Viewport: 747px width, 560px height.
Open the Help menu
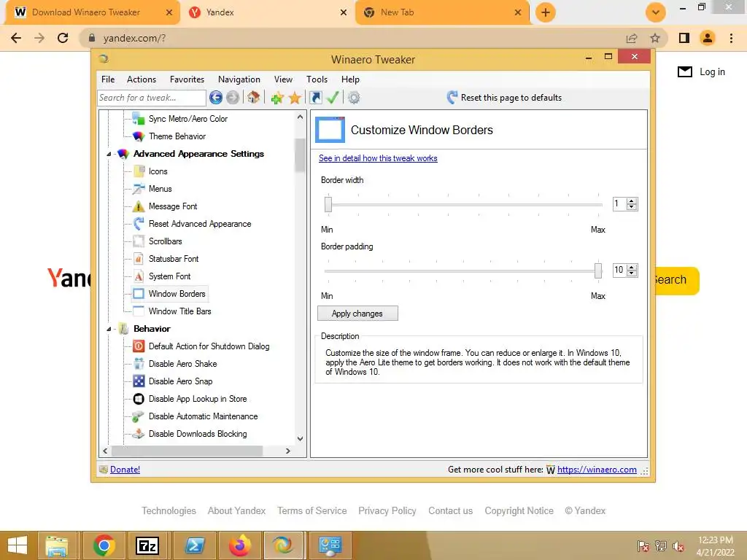tap(350, 79)
